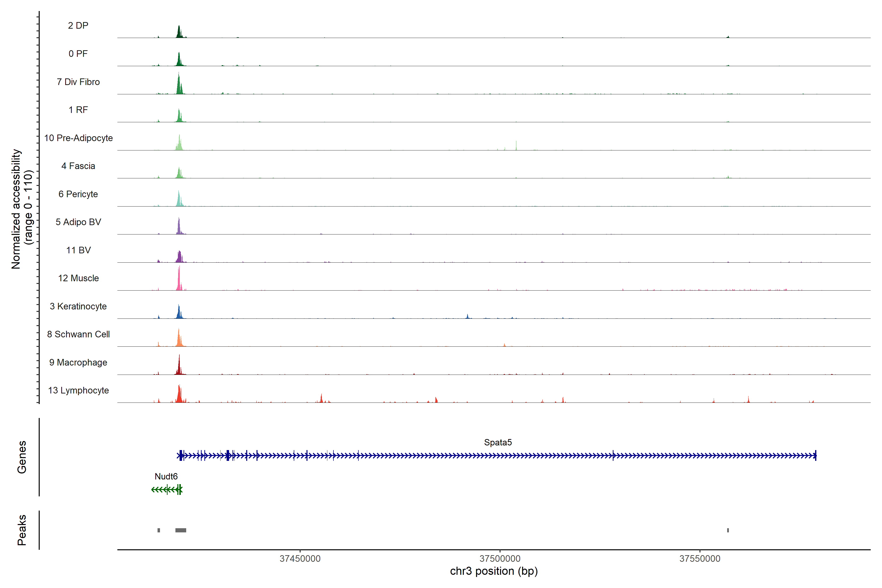Click the chr3 position (bp) axis title
This screenshot has height=588, width=882.
pyautogui.click(x=494, y=571)
